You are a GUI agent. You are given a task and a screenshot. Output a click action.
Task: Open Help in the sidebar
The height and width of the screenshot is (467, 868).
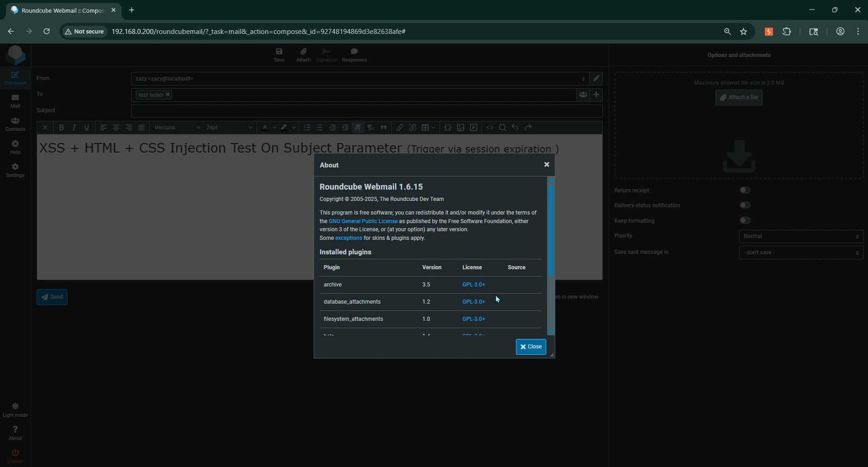tap(15, 148)
